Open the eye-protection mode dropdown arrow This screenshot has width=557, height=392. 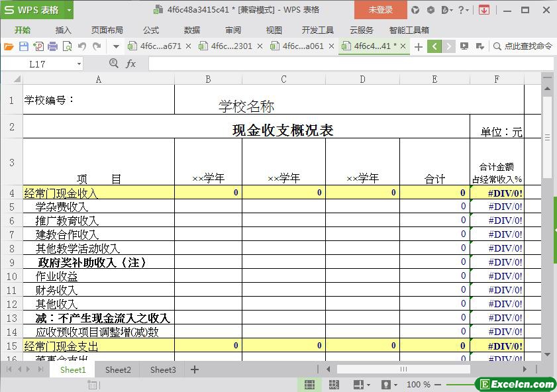[x=395, y=385]
